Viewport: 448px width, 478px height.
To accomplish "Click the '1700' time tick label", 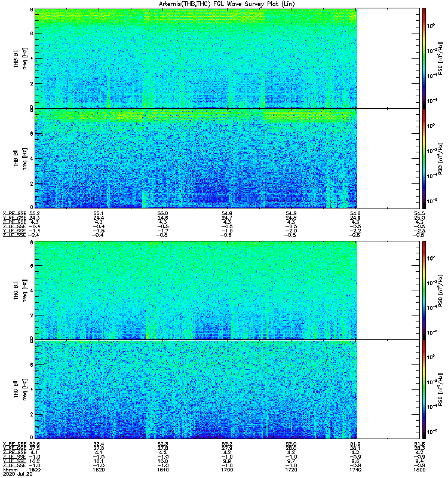I will point(227,470).
